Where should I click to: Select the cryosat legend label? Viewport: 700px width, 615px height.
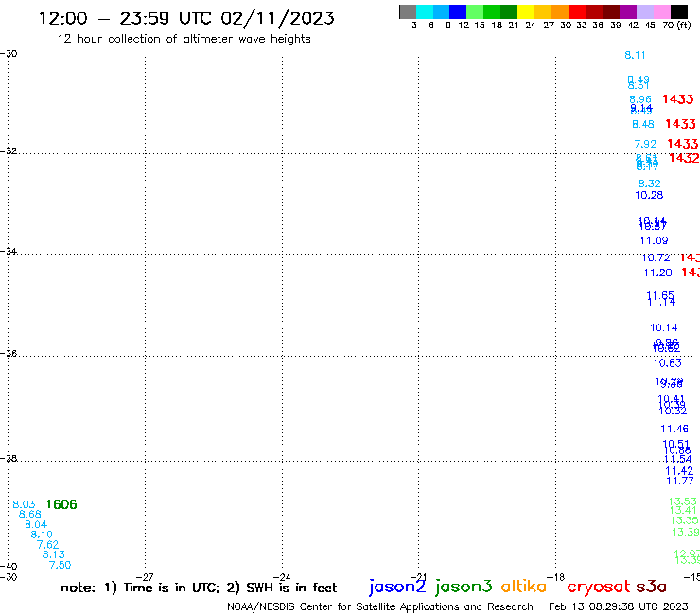coord(599,588)
